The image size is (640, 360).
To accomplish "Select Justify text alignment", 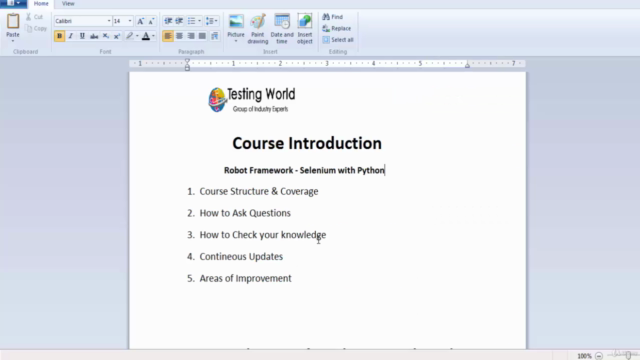I will point(202,36).
